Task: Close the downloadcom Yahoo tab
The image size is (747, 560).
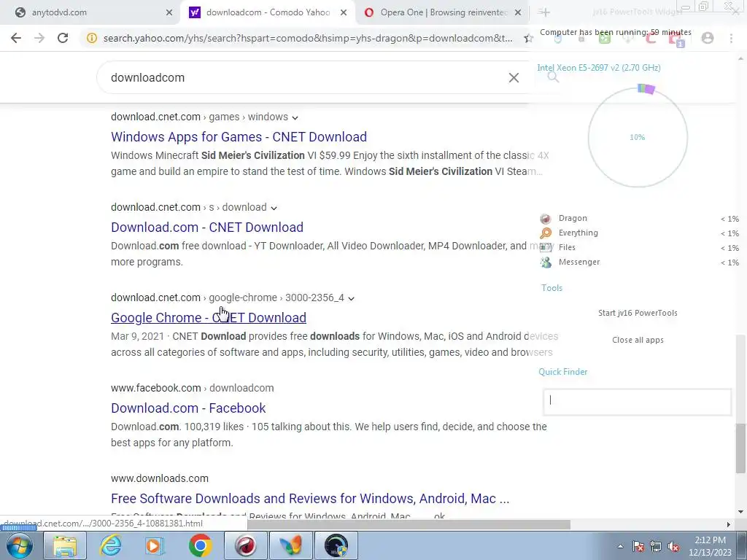Action: pyautogui.click(x=344, y=12)
